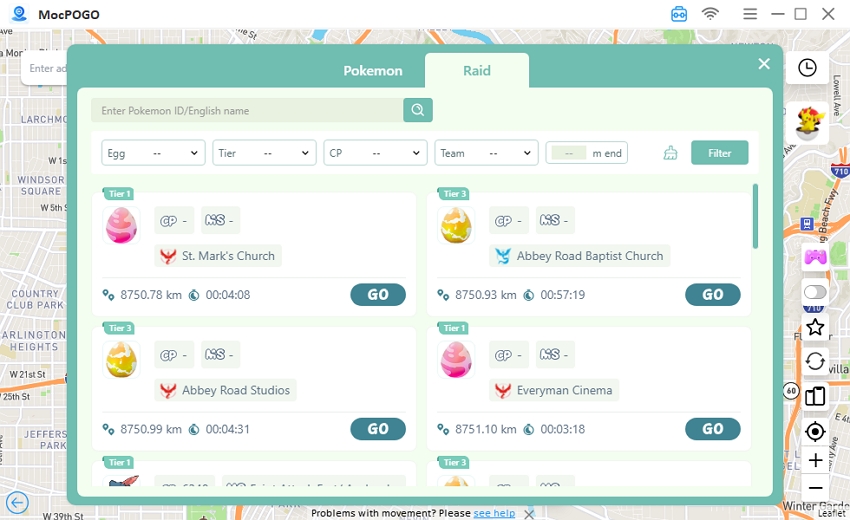Screen dimensions: 850x520
Task: Open the Pikachu Pokemon search icon
Action: pyautogui.click(x=808, y=122)
